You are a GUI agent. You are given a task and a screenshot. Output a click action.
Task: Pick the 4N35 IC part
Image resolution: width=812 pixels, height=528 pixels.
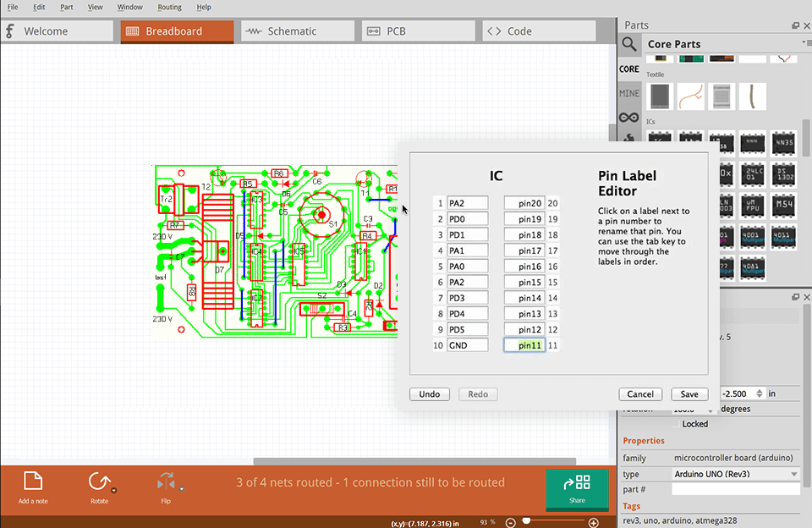point(783,143)
